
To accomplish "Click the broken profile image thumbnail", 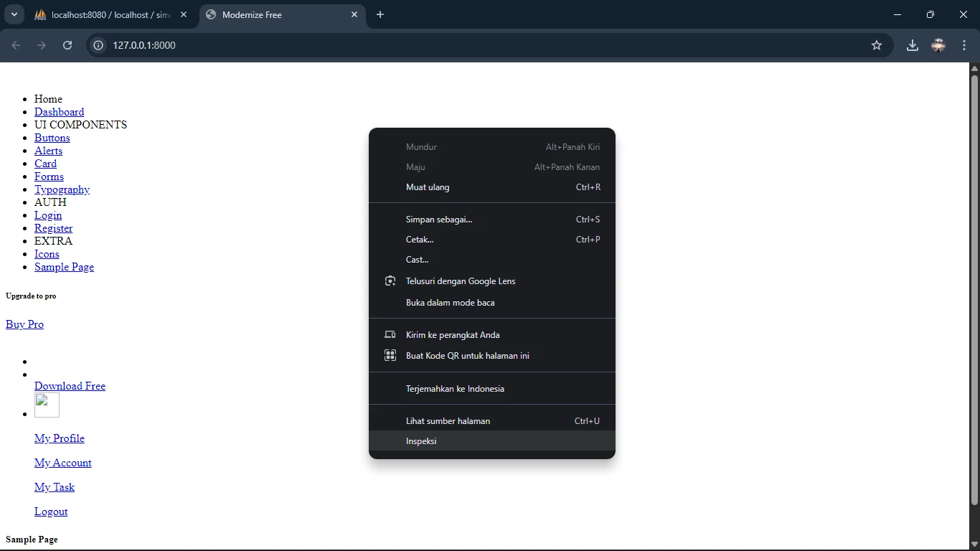I will (47, 405).
